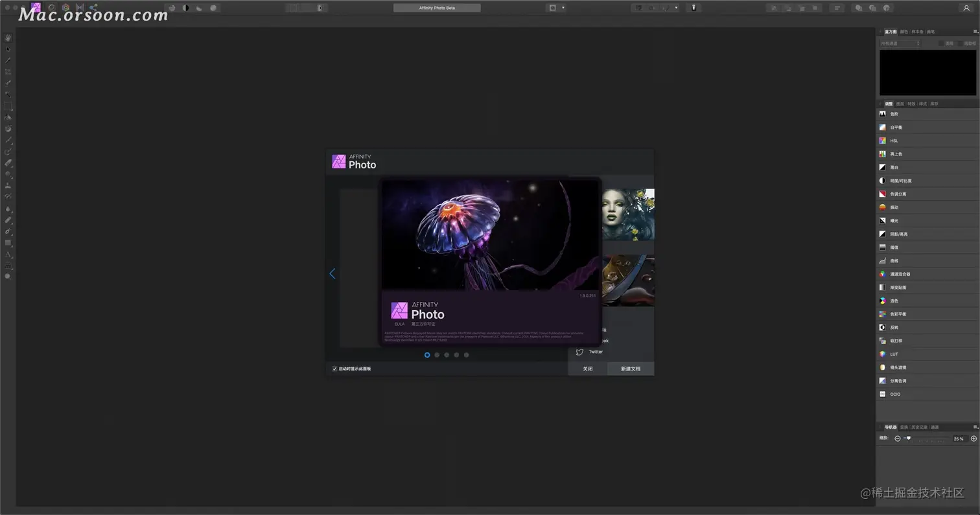Switch to the 画笔 tab
This screenshot has width=980, height=515.
[931, 32]
